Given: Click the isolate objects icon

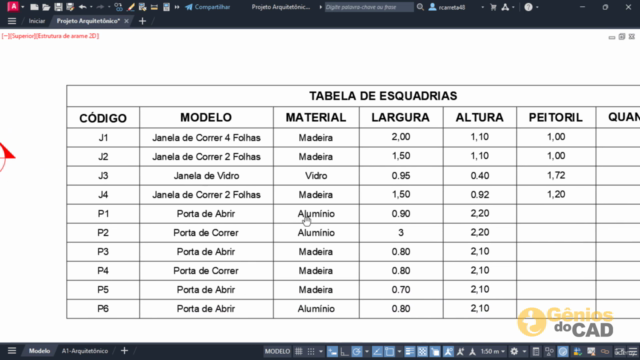Looking at the screenshot, I should coord(549,351).
